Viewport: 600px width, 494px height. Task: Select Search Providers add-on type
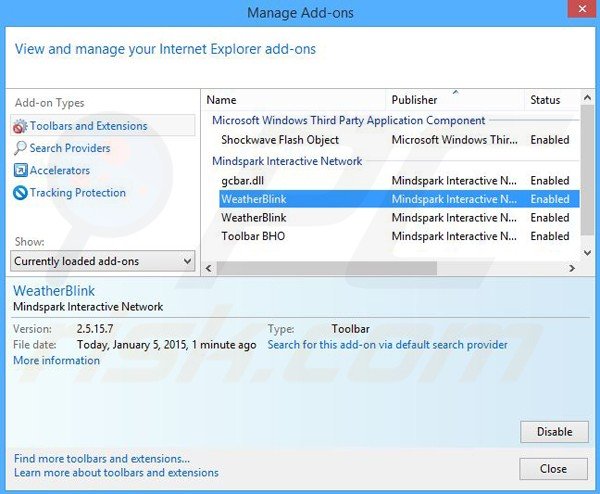pos(70,148)
